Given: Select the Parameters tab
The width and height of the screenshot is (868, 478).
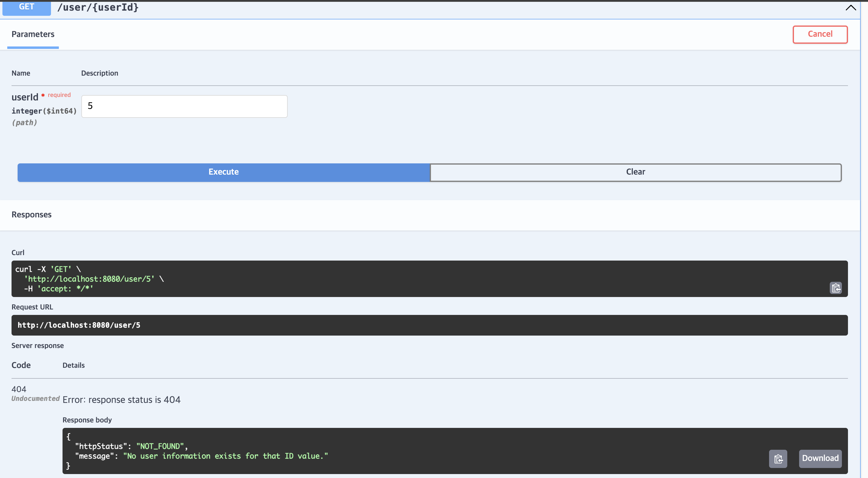Looking at the screenshot, I should coord(33,34).
